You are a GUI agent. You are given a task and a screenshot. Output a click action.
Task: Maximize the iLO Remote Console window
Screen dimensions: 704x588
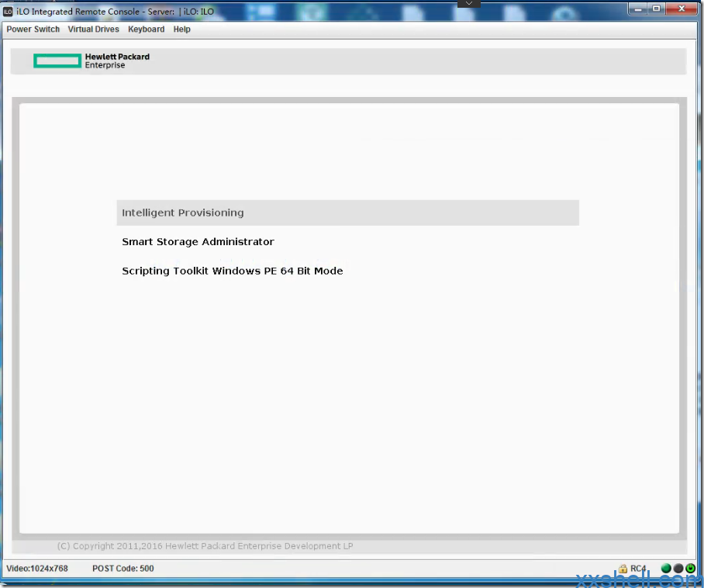tap(657, 9)
